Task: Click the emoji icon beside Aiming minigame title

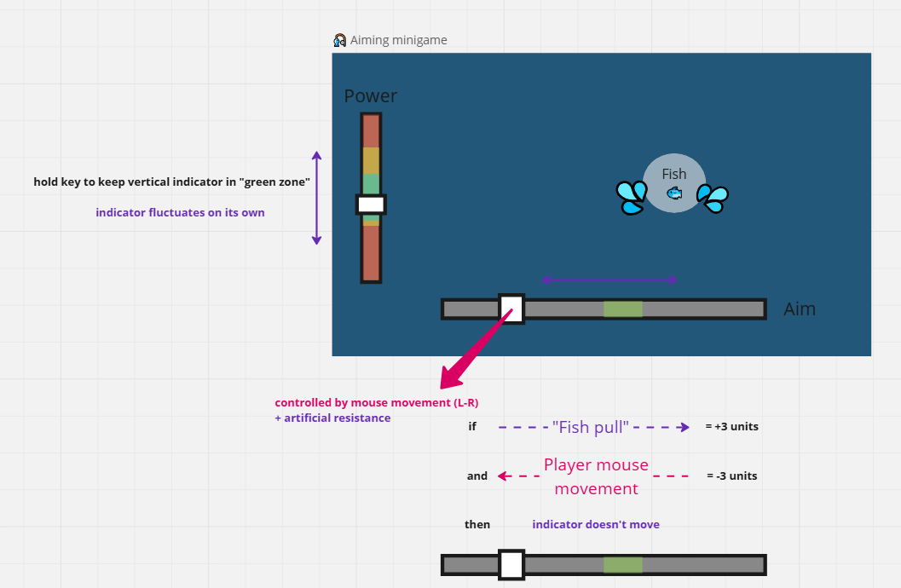Action: click(x=339, y=40)
